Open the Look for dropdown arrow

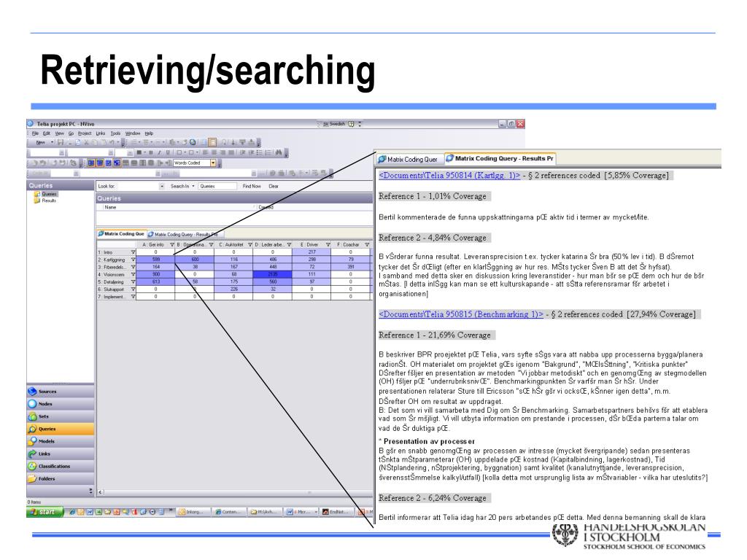(162, 186)
